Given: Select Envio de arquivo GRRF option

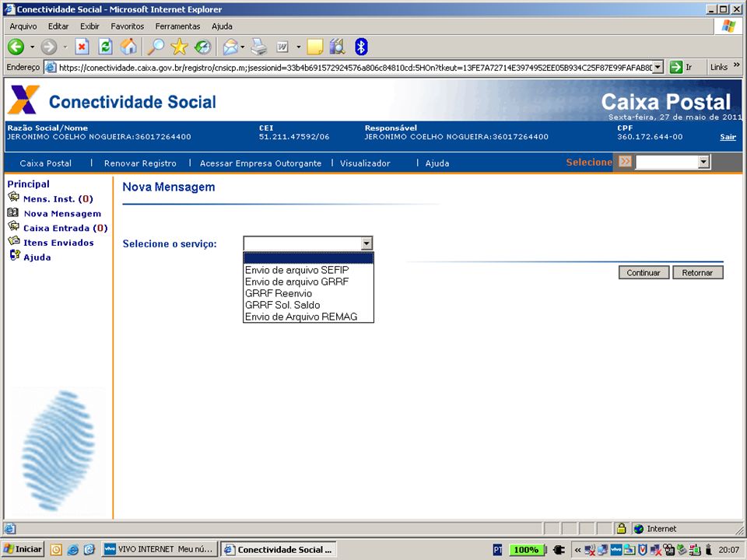Looking at the screenshot, I should 308,282.
